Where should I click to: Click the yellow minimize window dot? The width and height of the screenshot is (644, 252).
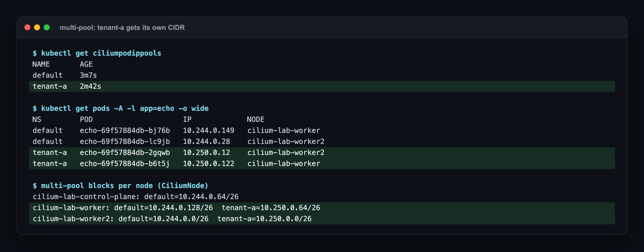coord(37,27)
